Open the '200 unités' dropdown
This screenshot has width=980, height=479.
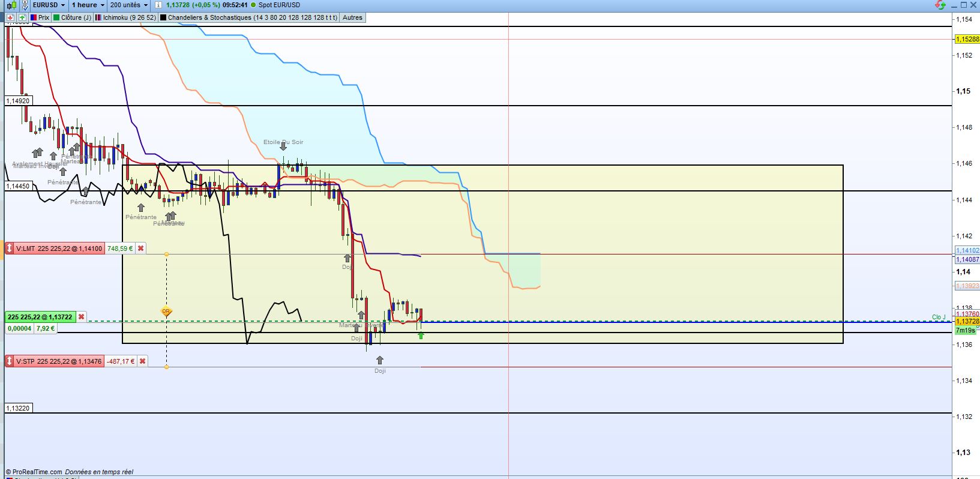[x=128, y=5]
